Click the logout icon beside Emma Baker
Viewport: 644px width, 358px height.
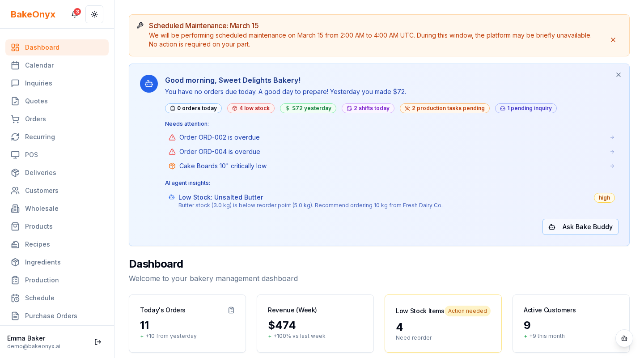click(x=97, y=342)
